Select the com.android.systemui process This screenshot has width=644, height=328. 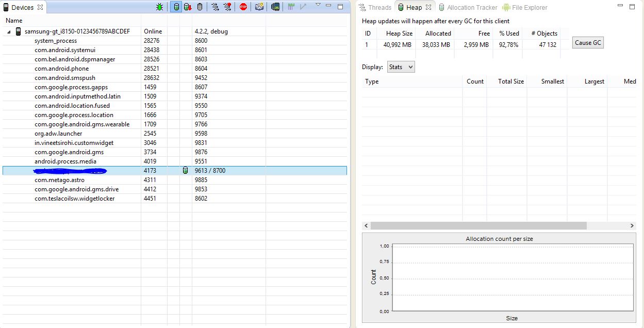(175, 50)
